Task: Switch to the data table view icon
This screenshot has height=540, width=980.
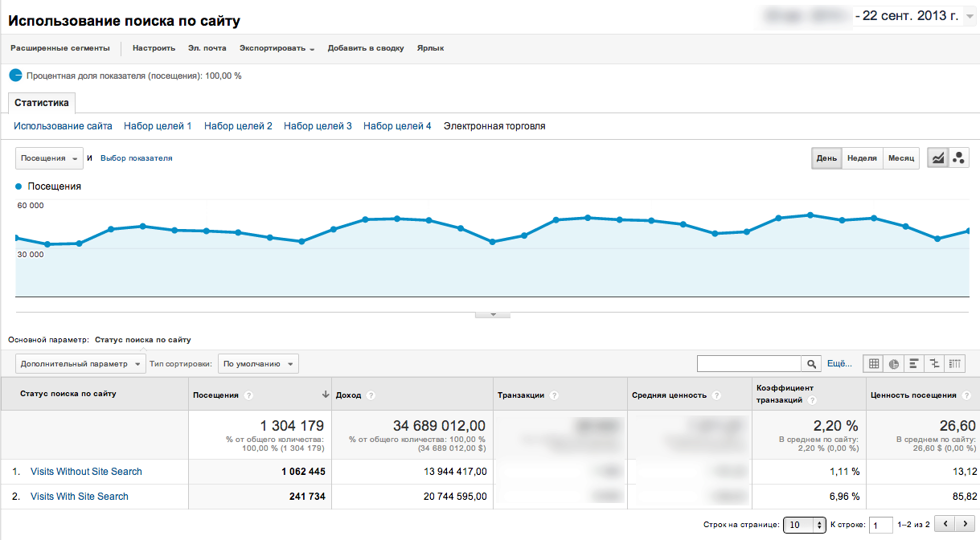Action: tap(872, 364)
